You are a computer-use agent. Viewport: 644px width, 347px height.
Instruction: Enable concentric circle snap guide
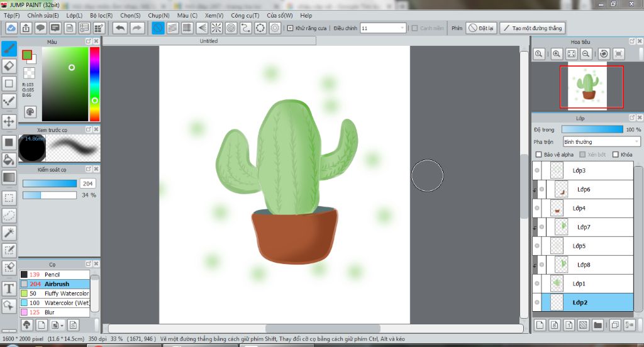(x=231, y=28)
